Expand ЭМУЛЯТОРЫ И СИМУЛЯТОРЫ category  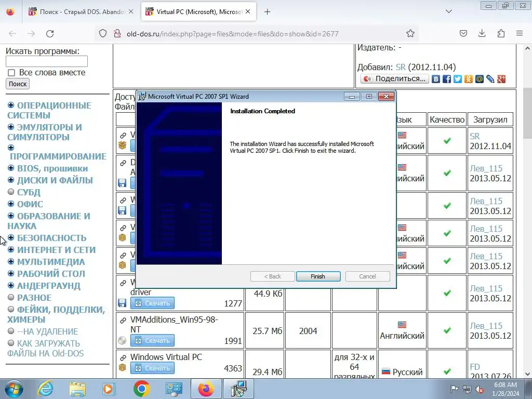[x=11, y=127]
